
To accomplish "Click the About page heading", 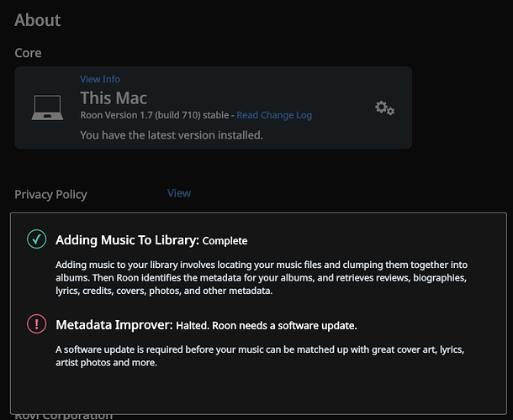I will click(38, 20).
